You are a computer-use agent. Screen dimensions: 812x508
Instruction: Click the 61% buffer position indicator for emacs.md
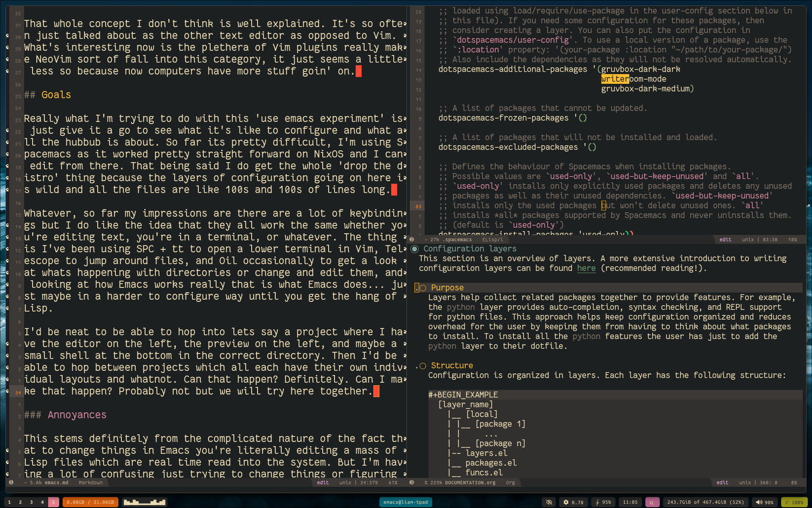coord(392,483)
